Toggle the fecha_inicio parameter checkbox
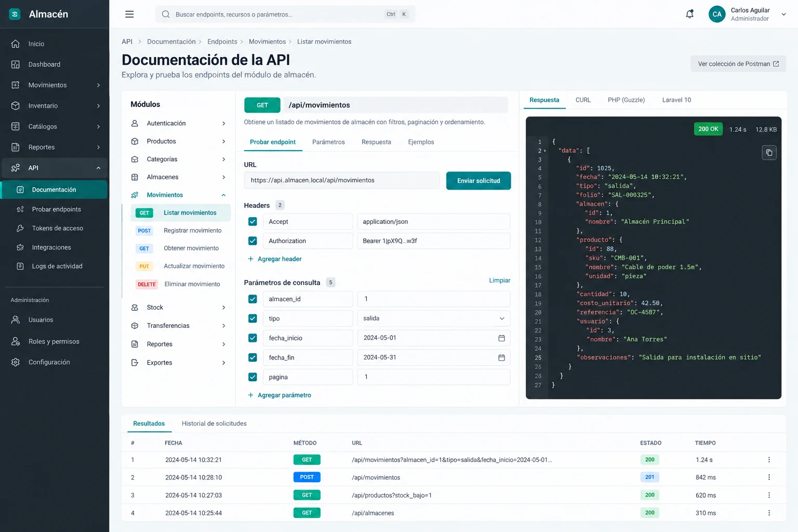 (252, 338)
